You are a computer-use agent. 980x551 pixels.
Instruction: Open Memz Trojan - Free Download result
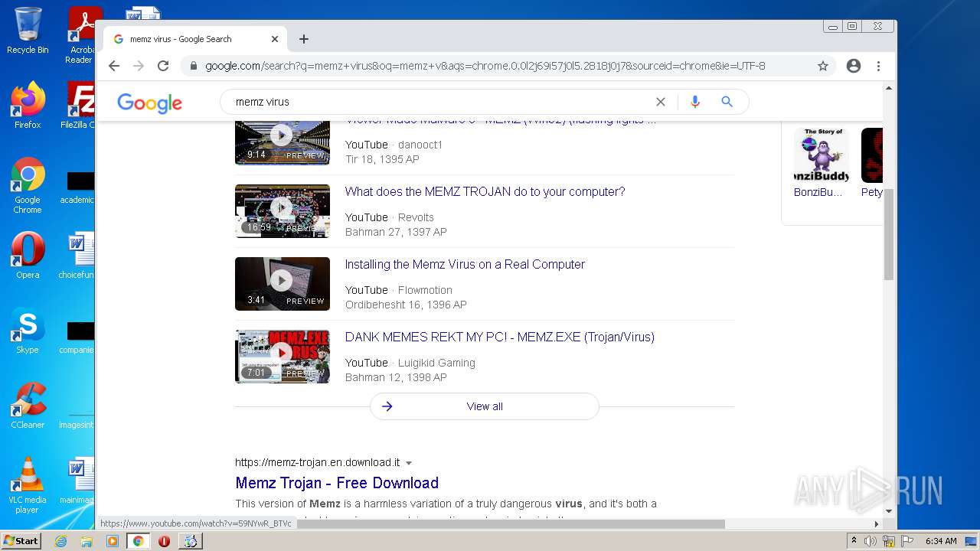point(337,483)
